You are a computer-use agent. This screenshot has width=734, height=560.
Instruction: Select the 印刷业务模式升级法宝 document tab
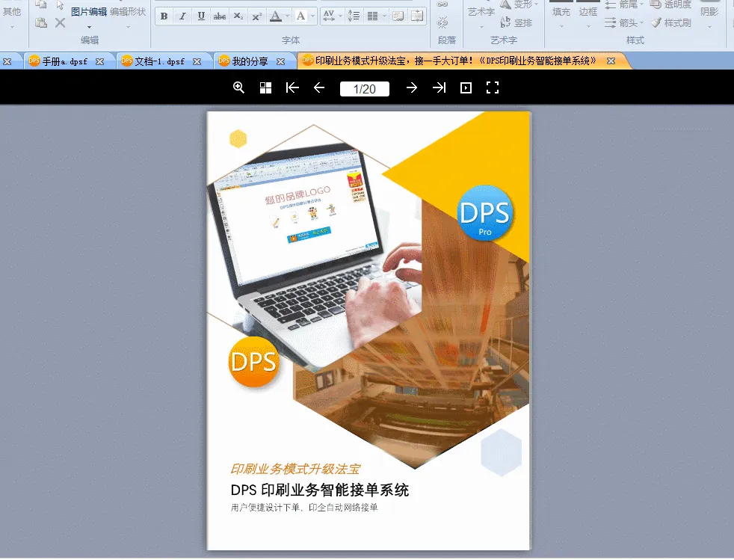[x=455, y=61]
